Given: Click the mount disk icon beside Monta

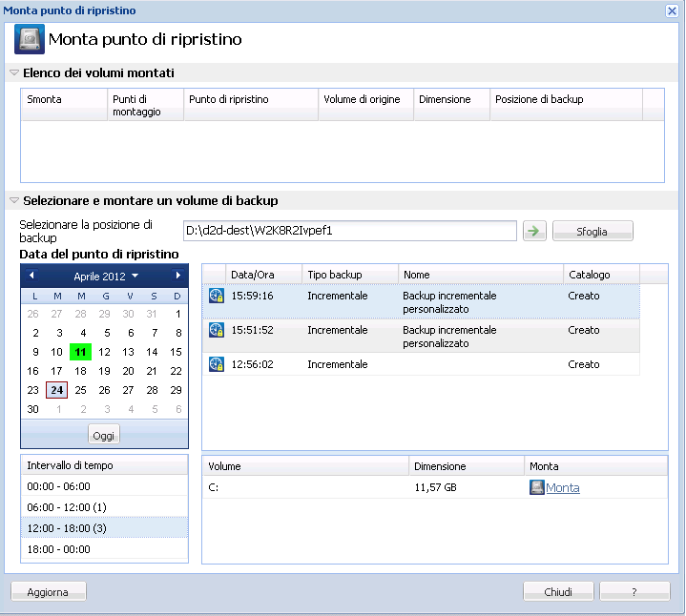Looking at the screenshot, I should 537,487.
